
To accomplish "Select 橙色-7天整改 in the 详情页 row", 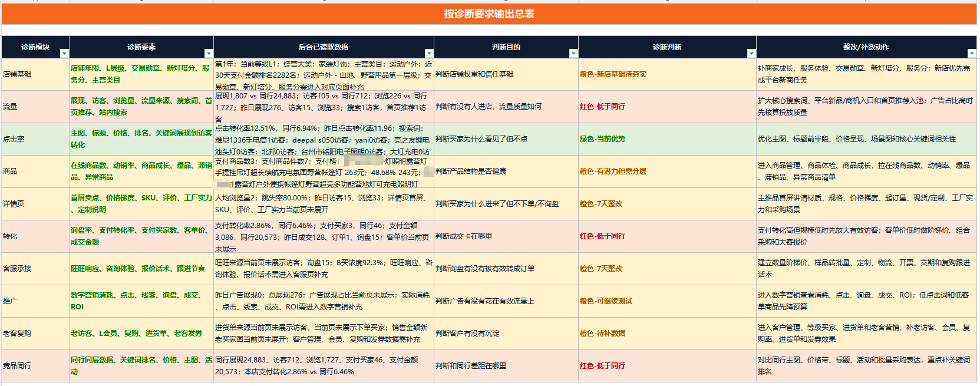I will click(x=667, y=204).
